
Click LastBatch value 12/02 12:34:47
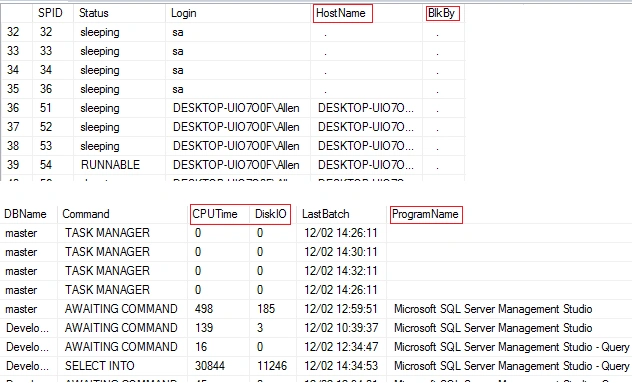click(341, 347)
